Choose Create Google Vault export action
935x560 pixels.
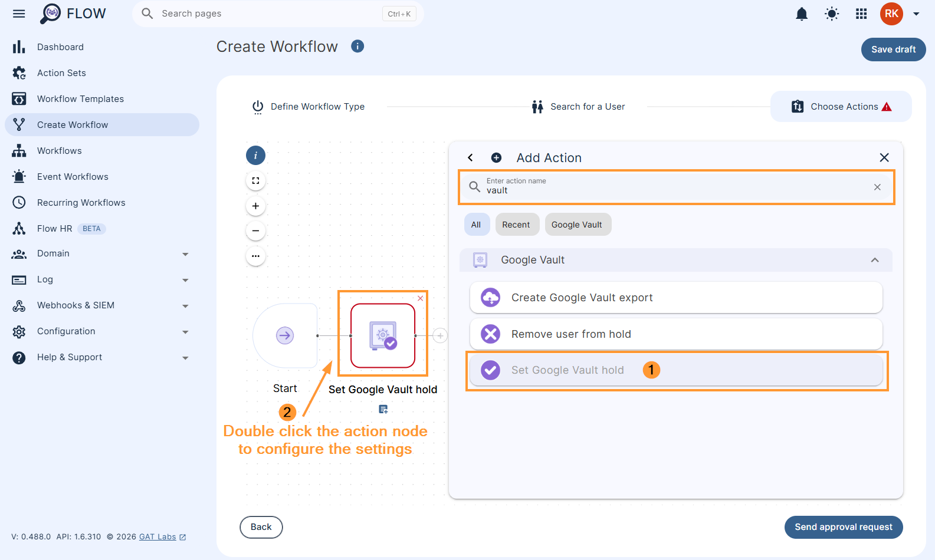[676, 298]
